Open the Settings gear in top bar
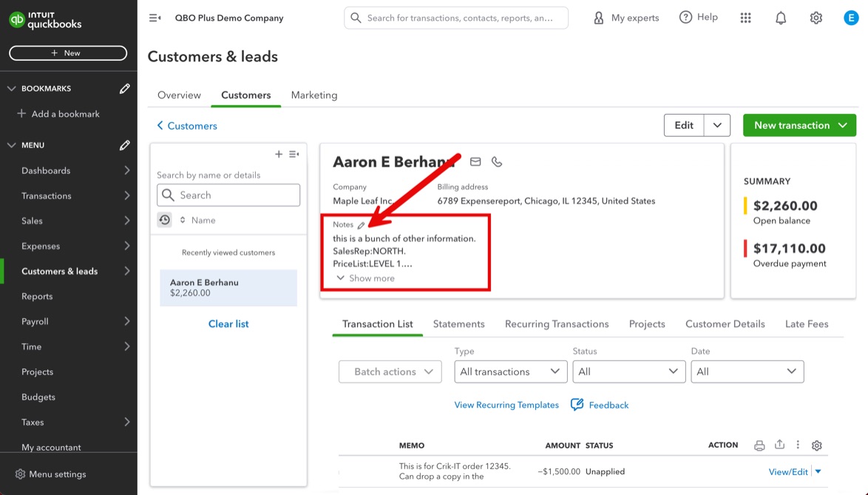Screen dimensions: 868x495 click(x=816, y=18)
